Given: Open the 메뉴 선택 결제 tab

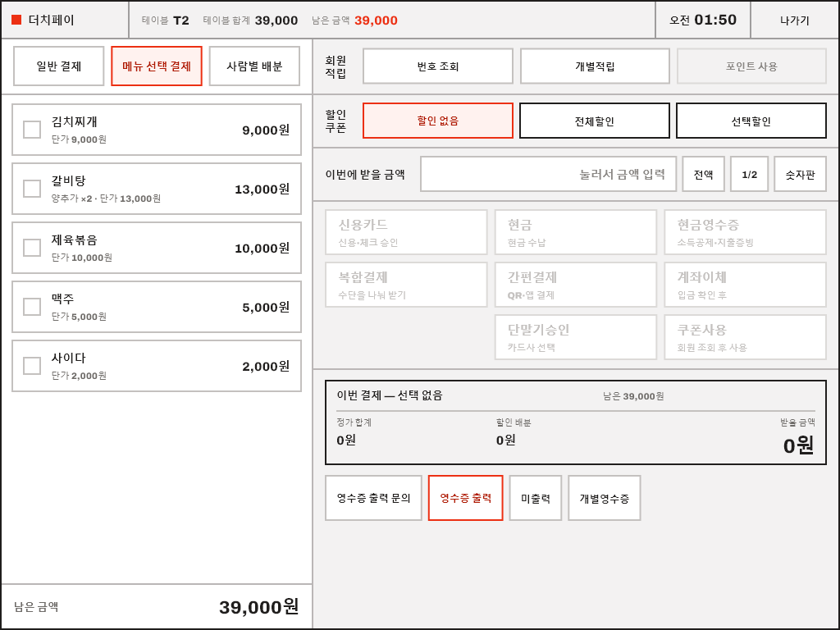Looking at the screenshot, I should 157,66.
